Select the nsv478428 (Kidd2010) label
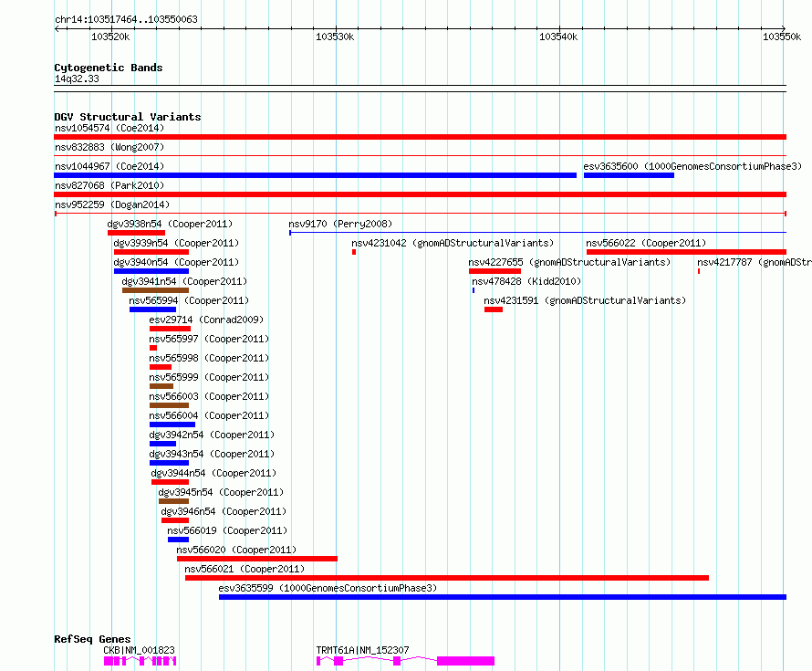812x671 pixels. [526, 281]
